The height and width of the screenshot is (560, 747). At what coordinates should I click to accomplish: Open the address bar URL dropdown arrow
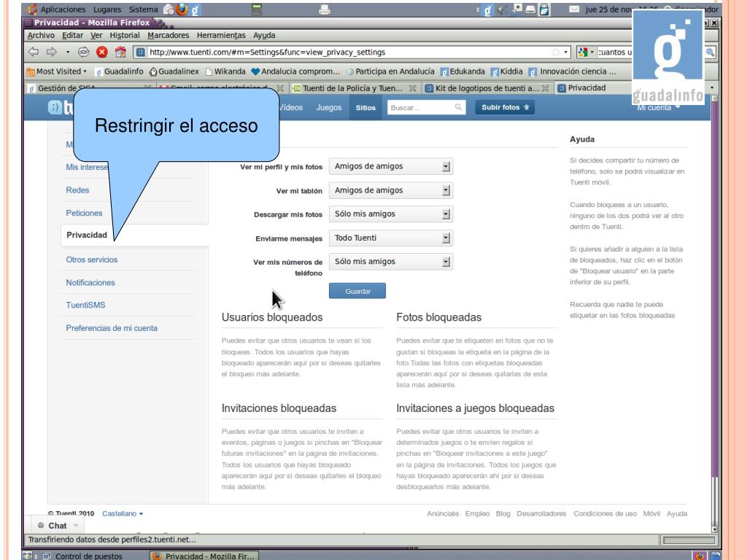pos(565,52)
